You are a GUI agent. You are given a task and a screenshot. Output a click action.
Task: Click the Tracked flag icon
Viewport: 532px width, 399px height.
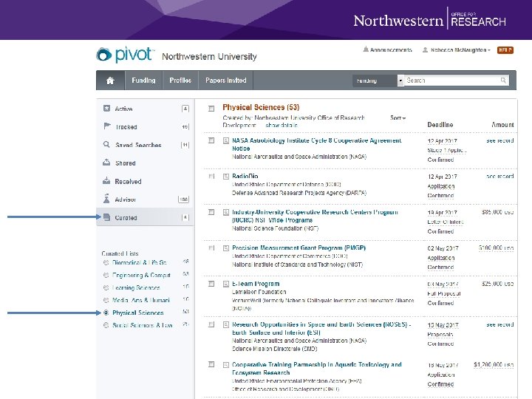click(x=107, y=126)
